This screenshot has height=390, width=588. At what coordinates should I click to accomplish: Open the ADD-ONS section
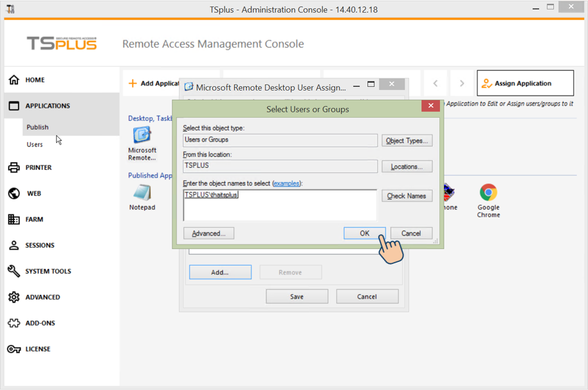[40, 323]
